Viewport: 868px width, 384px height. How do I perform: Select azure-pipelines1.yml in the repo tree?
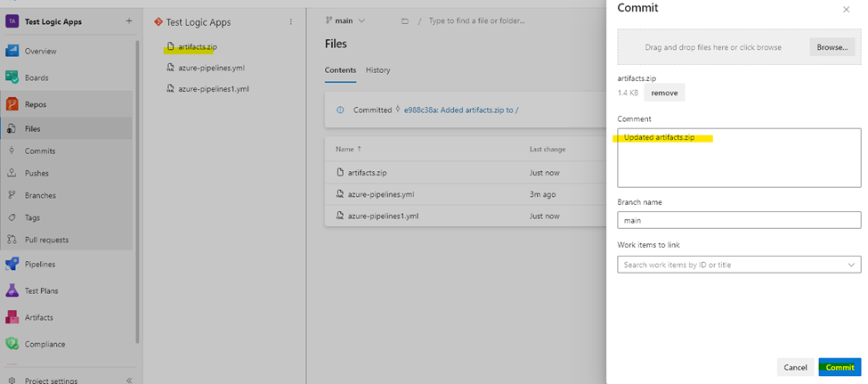[214, 88]
